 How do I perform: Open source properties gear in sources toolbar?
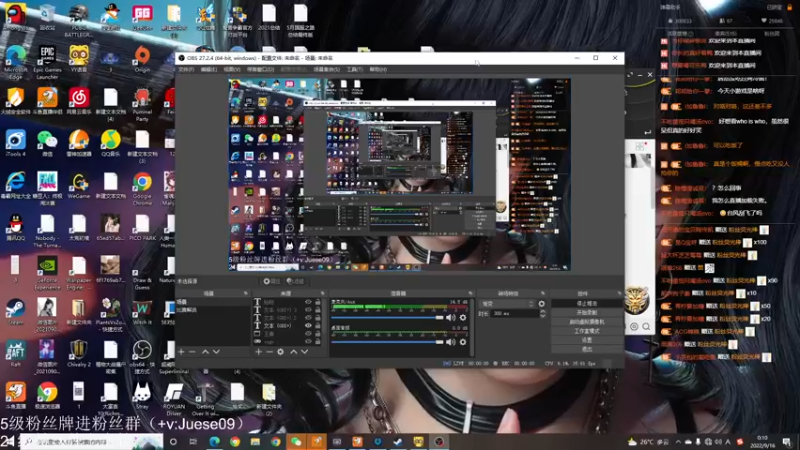pyautogui.click(x=281, y=352)
